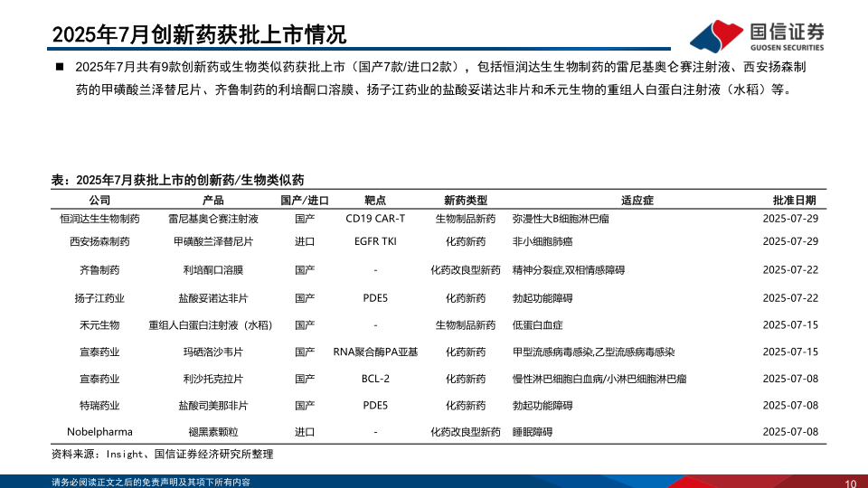Screen dimensions: 868x488
Task: Click the 资料来源 source note
Action: point(163,455)
